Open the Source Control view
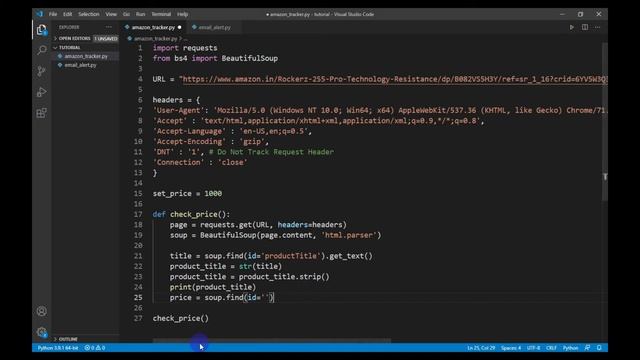Viewport: 640px width, 360px height. (42, 71)
